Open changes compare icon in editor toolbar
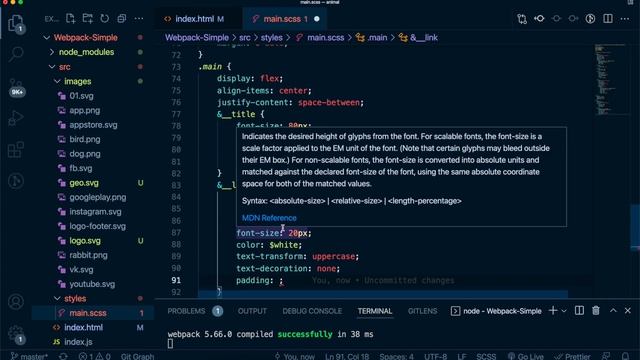Image resolution: width=640 pixels, height=360 pixels. [x=522, y=19]
